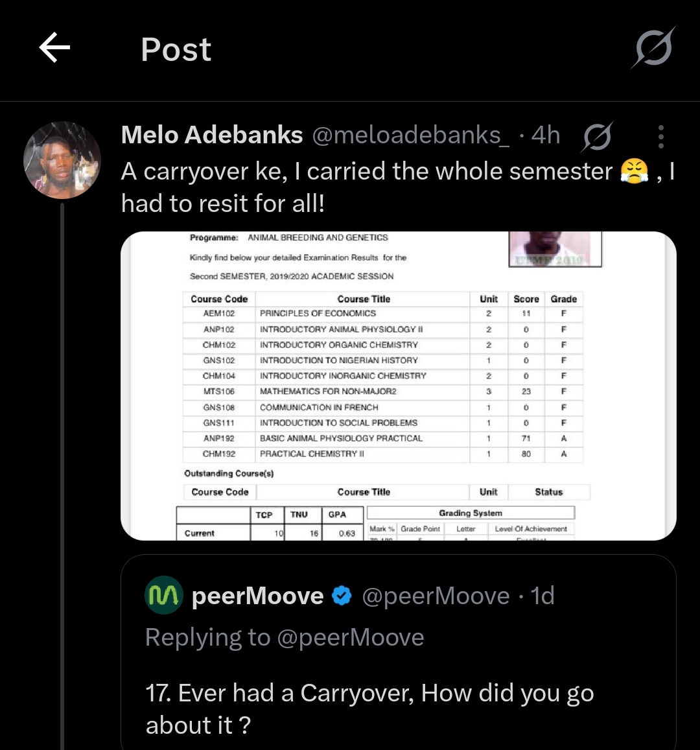Tap the Post header title
Image resolution: width=700 pixels, height=750 pixels.
176,49
